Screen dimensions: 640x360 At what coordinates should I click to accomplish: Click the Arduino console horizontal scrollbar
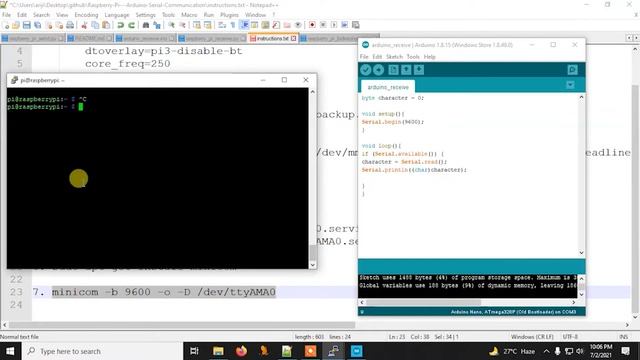(x=423, y=302)
